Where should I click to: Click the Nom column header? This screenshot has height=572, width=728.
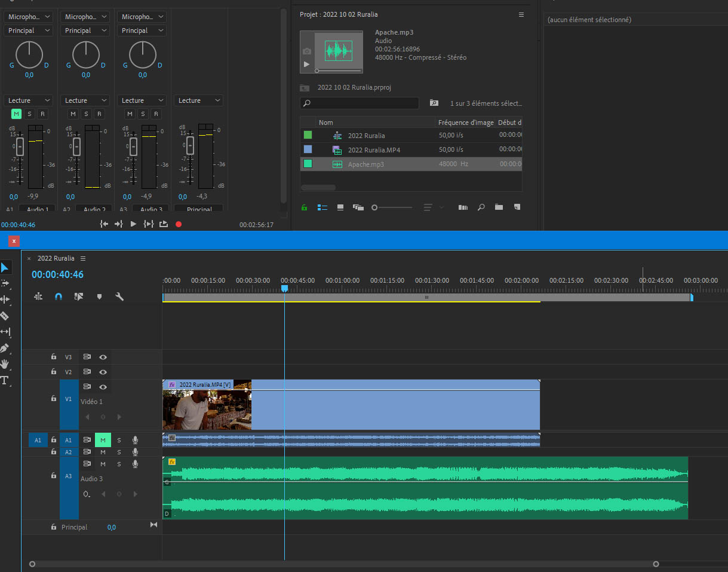(326, 123)
